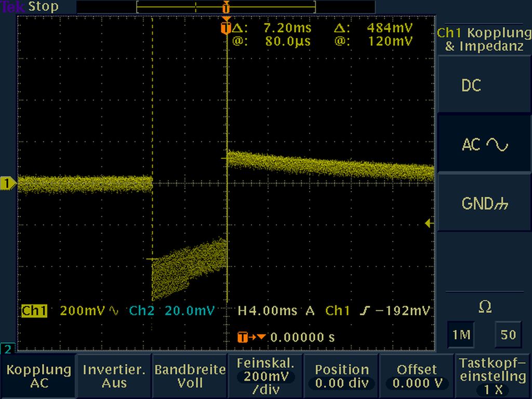Click the trigger level arrow on right edge

(x=429, y=223)
